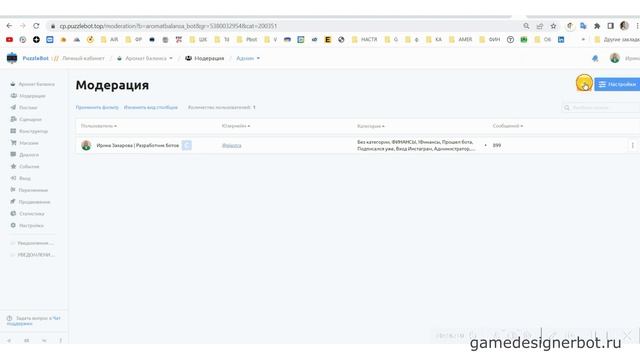
Task: Open Переменные flag item in sidebar
Action: 29,190
